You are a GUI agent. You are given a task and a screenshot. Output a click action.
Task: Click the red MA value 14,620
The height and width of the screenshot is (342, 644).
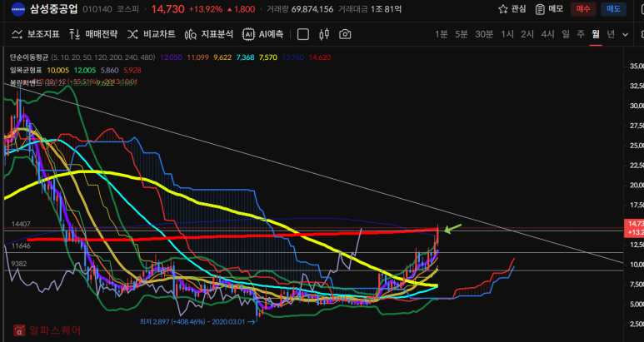(x=320, y=57)
